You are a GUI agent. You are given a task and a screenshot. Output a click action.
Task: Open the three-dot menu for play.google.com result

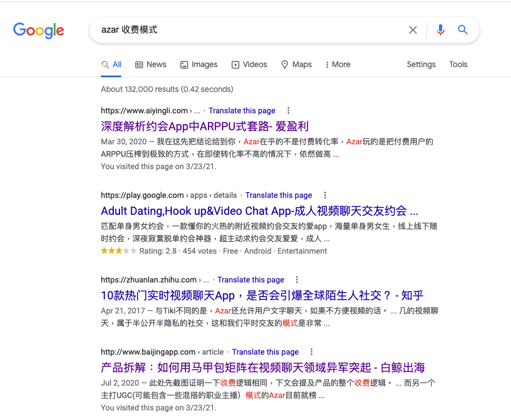tap(325, 195)
